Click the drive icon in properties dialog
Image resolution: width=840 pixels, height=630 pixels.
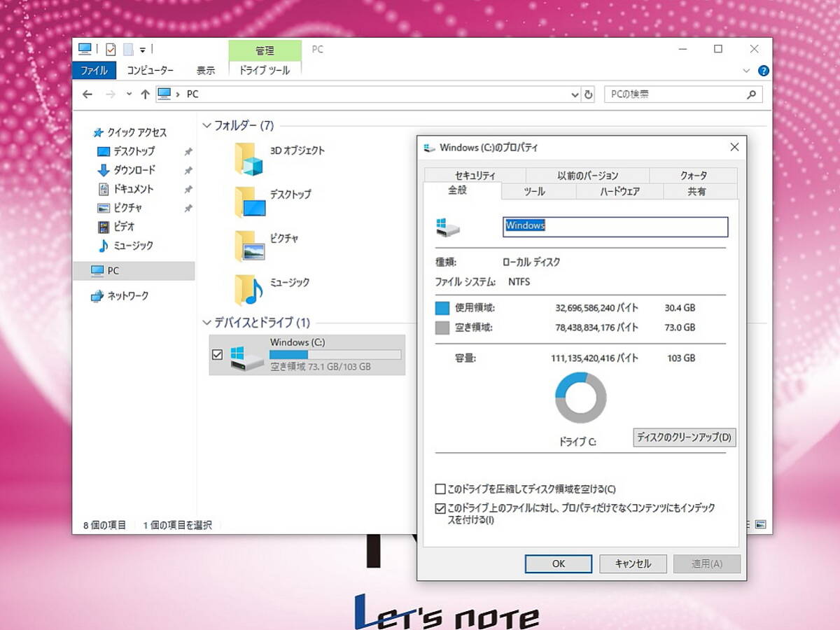pos(448,226)
